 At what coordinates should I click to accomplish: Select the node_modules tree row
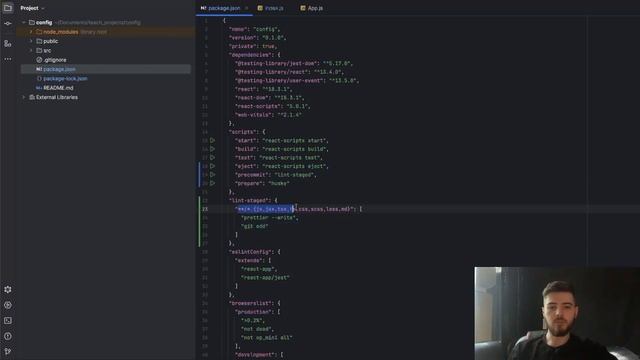pyautogui.click(x=106, y=32)
